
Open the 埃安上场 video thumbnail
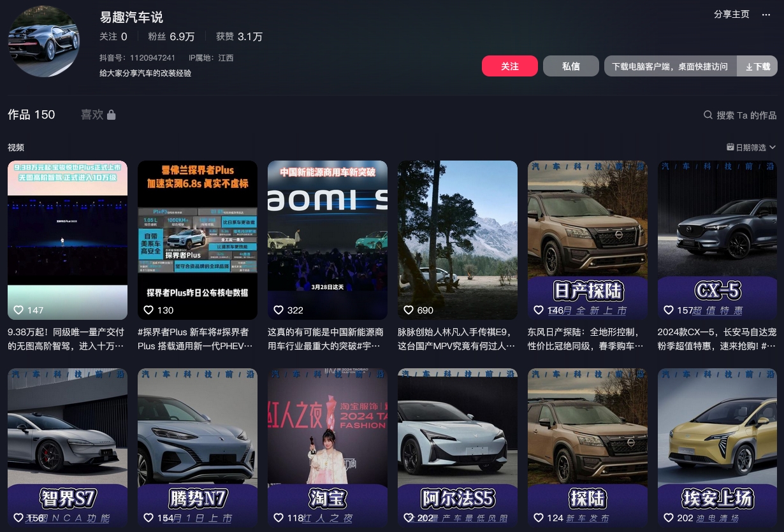pyautogui.click(x=718, y=448)
